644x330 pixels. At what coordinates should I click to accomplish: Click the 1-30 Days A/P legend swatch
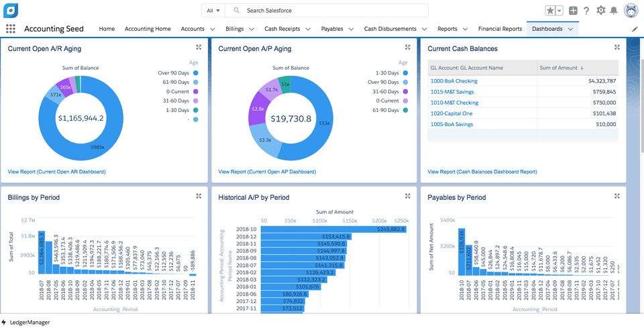pos(405,73)
